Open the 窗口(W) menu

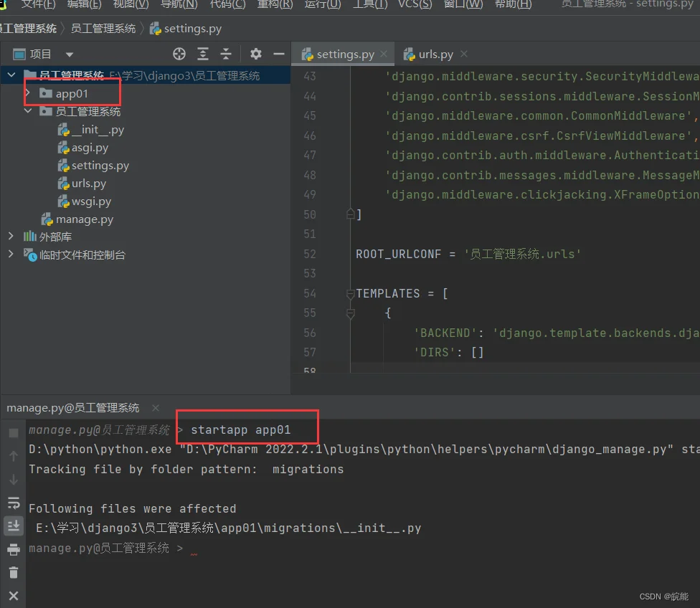point(463,4)
